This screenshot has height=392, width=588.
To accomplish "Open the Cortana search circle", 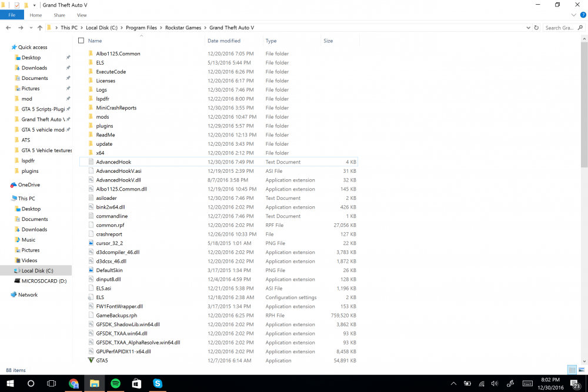I will coord(31,383).
